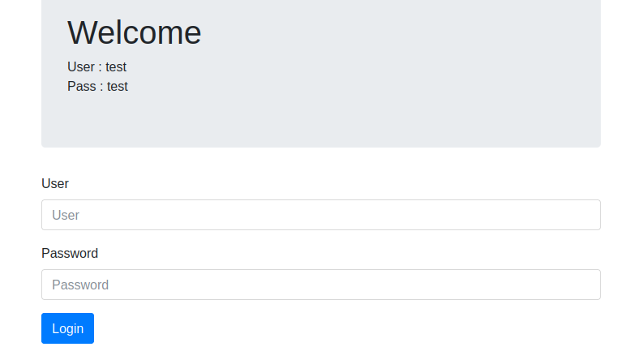This screenshot has width=617, height=364.
Task: Select the 'User' placeholder text box
Action: (321, 215)
